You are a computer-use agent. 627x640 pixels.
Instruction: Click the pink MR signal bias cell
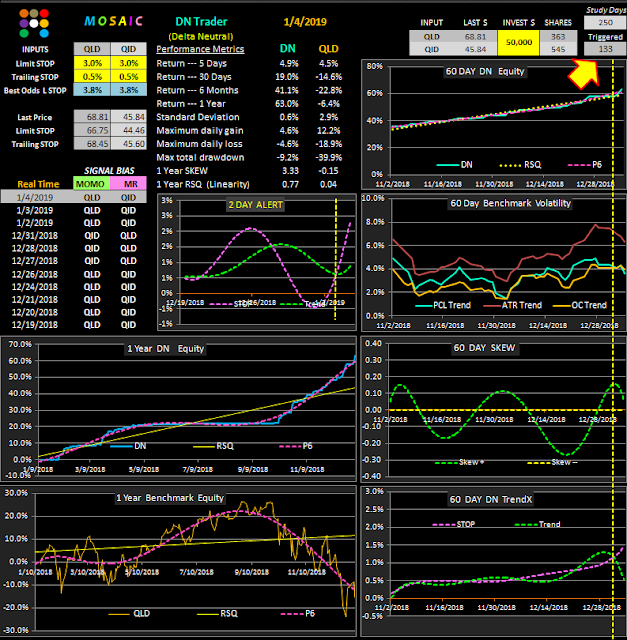[x=129, y=184]
